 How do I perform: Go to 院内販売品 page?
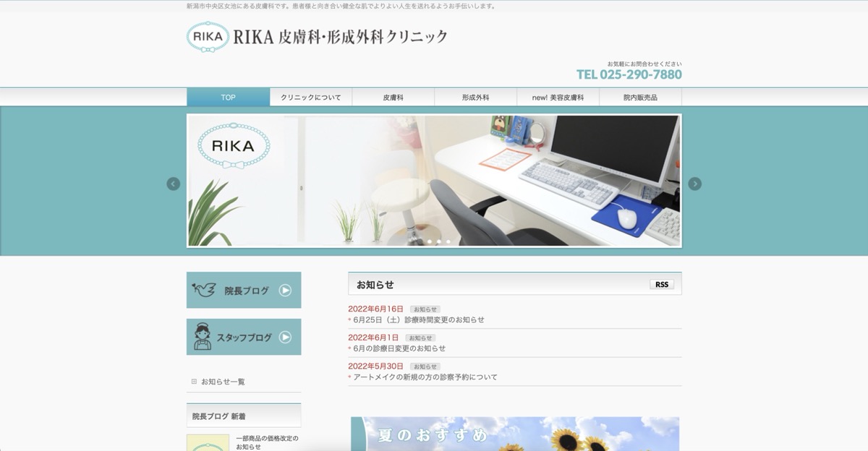[x=640, y=98]
